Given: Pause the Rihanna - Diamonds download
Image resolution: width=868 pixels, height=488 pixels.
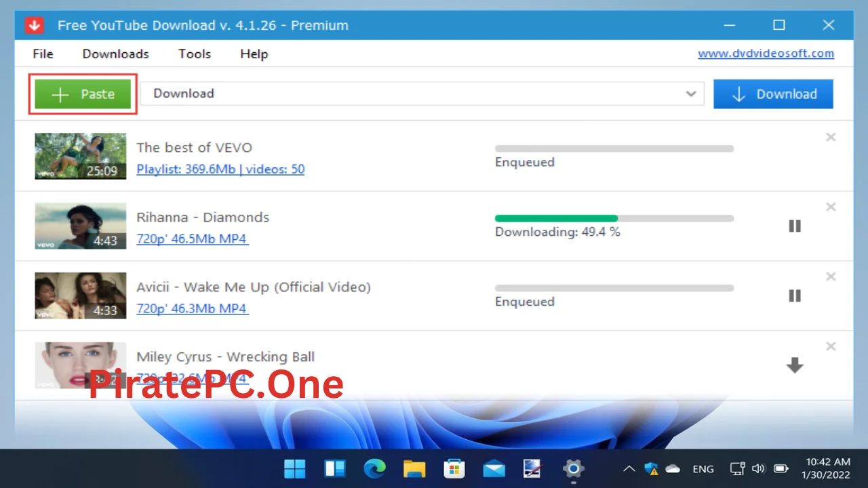Looking at the screenshot, I should (795, 226).
